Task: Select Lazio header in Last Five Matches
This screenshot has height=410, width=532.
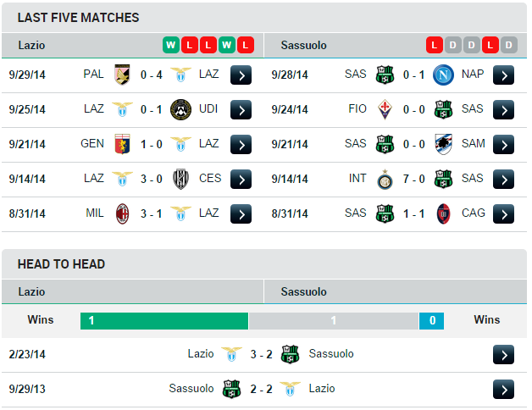Action: click(31, 45)
